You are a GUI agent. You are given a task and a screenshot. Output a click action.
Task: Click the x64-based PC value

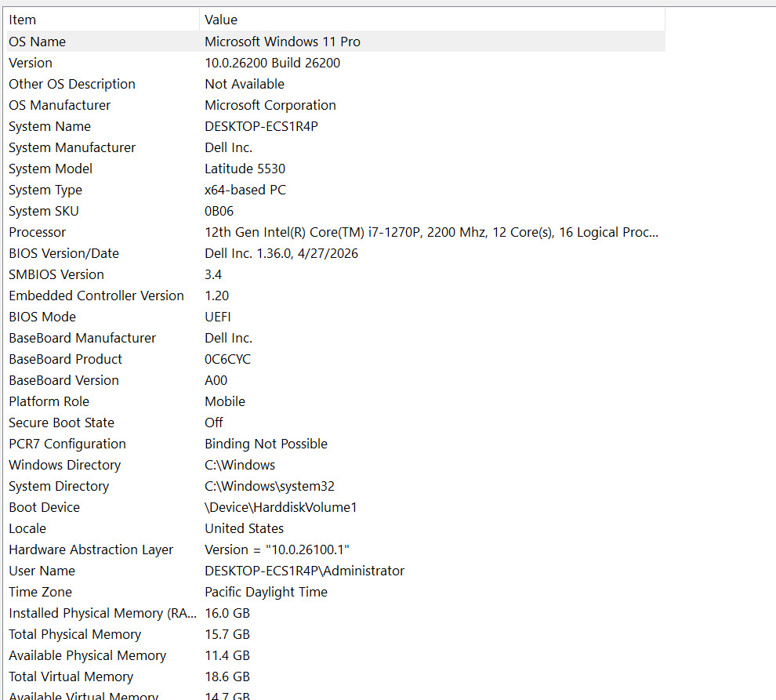click(245, 190)
